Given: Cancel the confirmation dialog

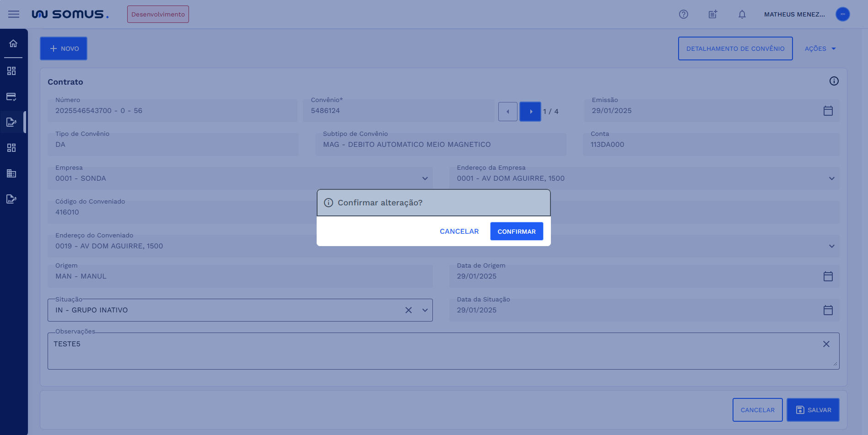Looking at the screenshot, I should (x=459, y=231).
